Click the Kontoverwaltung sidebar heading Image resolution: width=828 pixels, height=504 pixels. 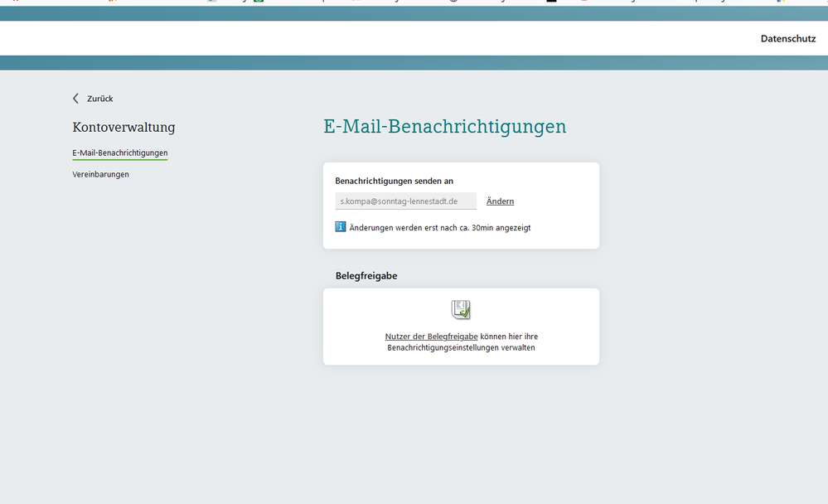pos(123,128)
